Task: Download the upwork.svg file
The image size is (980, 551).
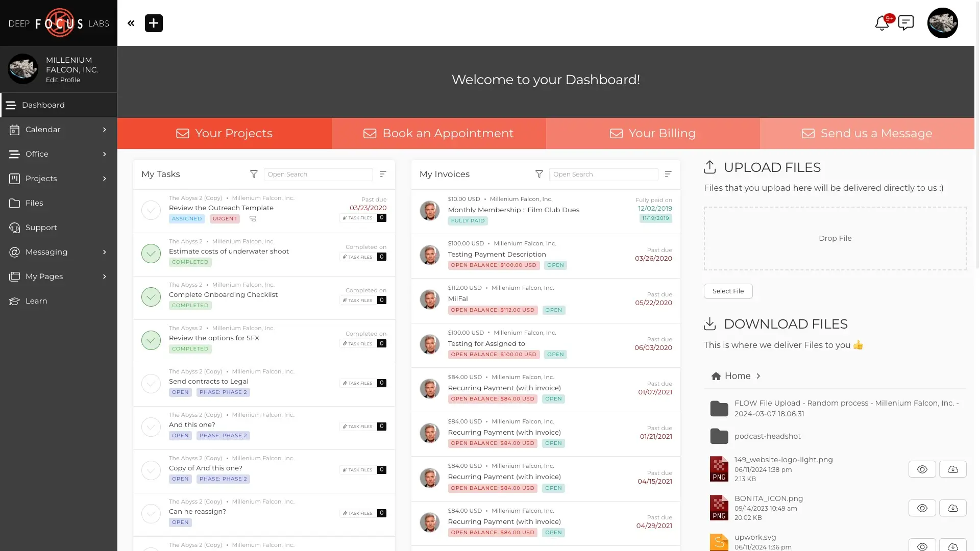Action: click(x=952, y=546)
